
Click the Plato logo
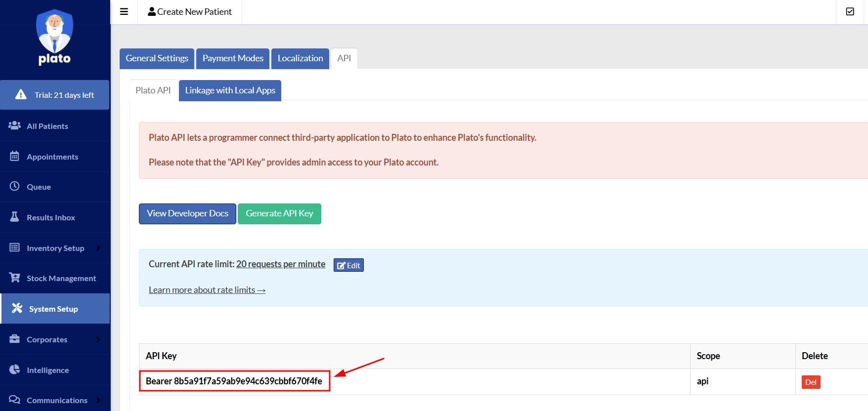[54, 37]
